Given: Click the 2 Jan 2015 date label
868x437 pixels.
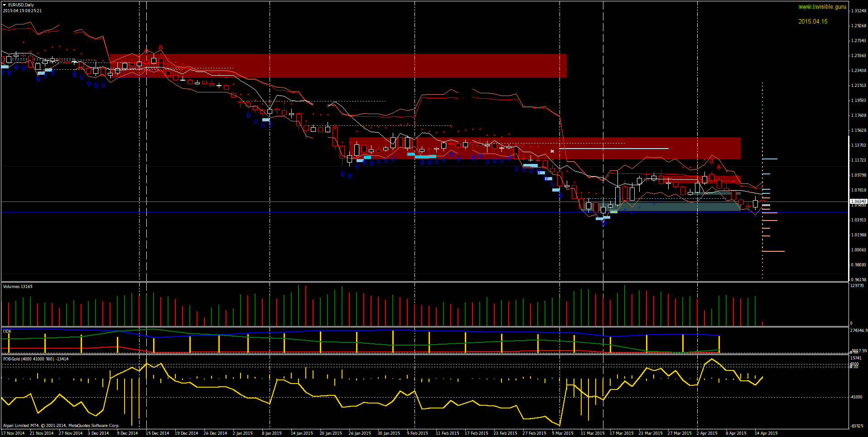Looking at the screenshot, I should (x=242, y=433).
